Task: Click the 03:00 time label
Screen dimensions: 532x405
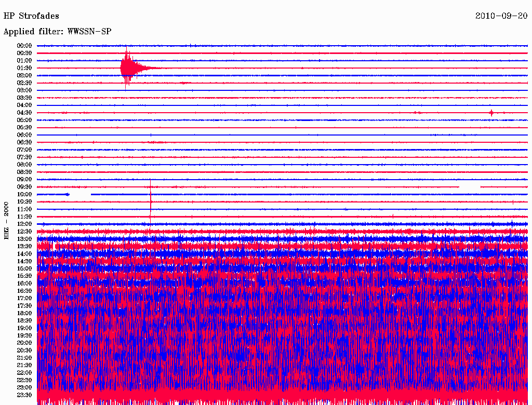Action: click(24, 90)
